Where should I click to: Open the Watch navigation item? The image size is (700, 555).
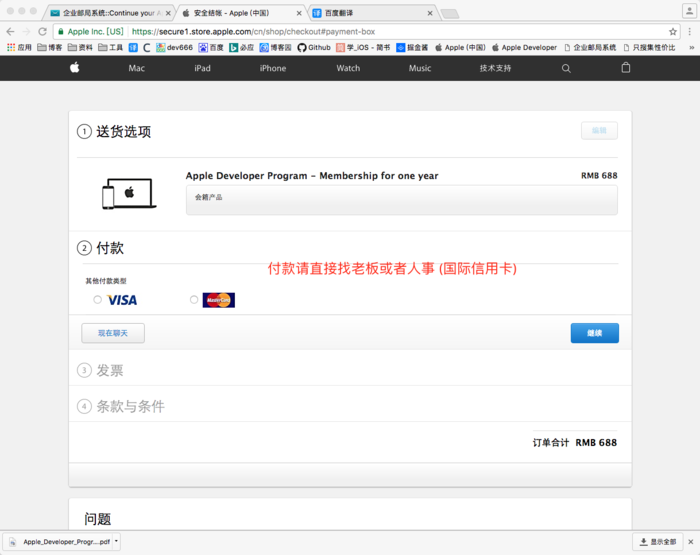coord(348,68)
